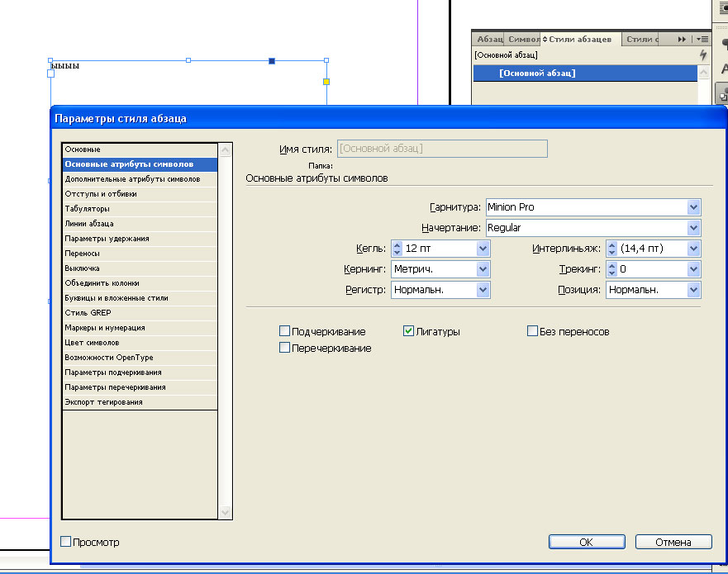Open Табуляторы category
The height and width of the screenshot is (574, 728).
[140, 209]
